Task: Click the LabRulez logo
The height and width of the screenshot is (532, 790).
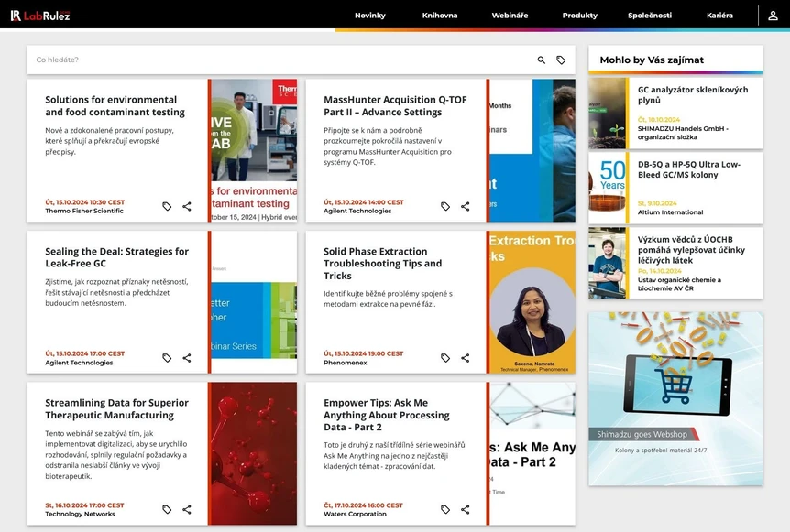Action: point(40,16)
